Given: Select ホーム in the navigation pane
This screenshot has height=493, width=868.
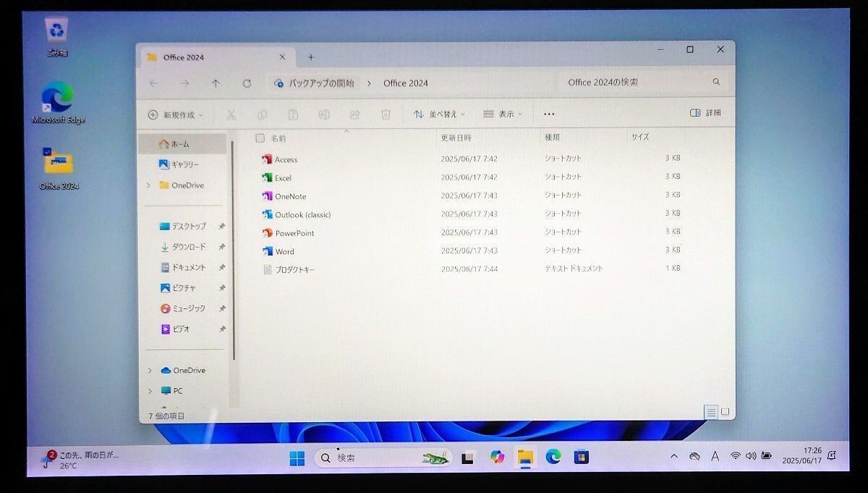Looking at the screenshot, I should pos(182,144).
